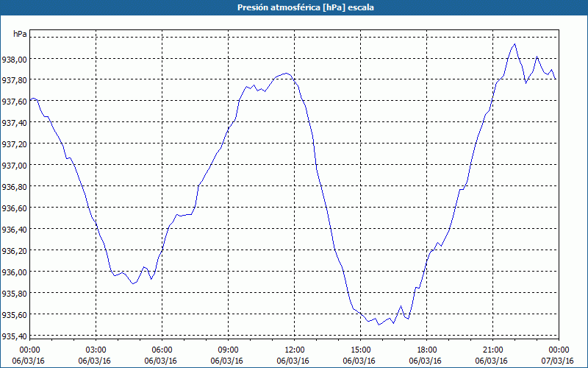
Task: Select the 936,80 axis value
Action: 14,187
